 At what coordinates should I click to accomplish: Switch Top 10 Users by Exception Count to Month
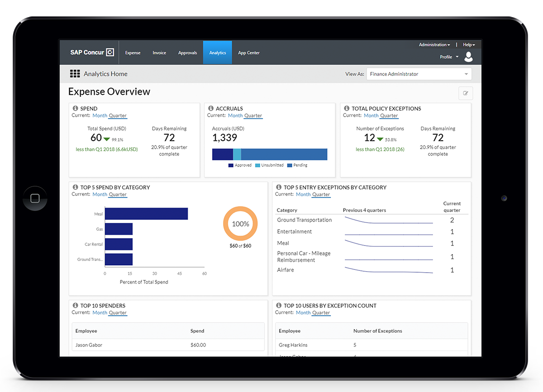pyautogui.click(x=303, y=312)
